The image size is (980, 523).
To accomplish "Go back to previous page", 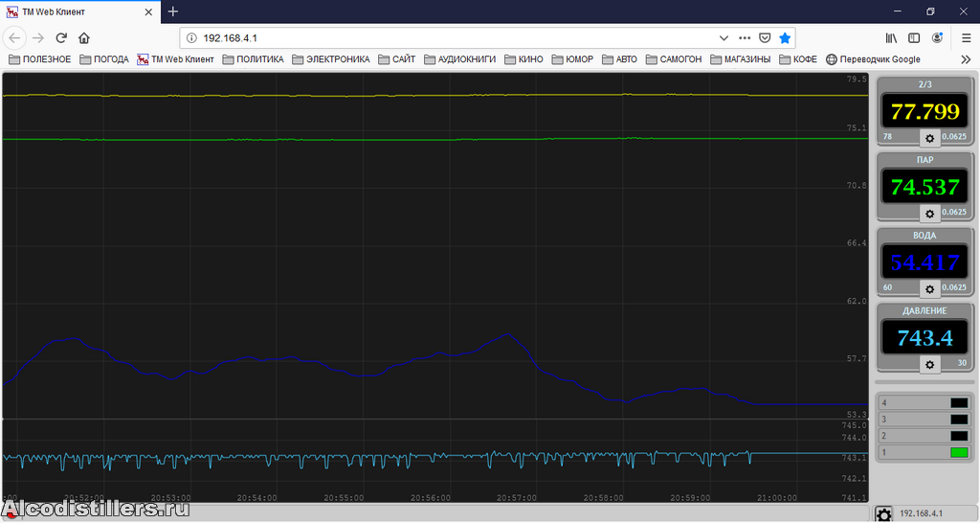I will tap(14, 38).
